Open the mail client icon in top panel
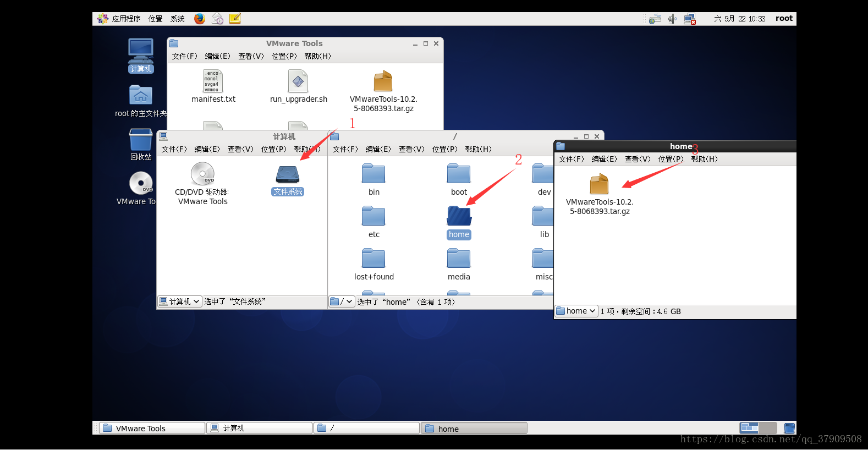 tap(217, 19)
